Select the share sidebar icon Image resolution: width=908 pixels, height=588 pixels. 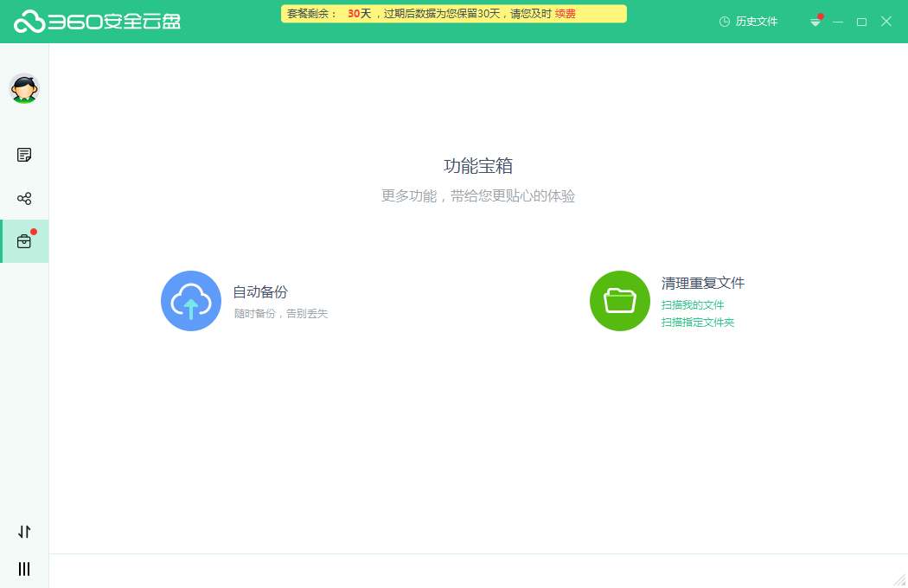coord(24,197)
